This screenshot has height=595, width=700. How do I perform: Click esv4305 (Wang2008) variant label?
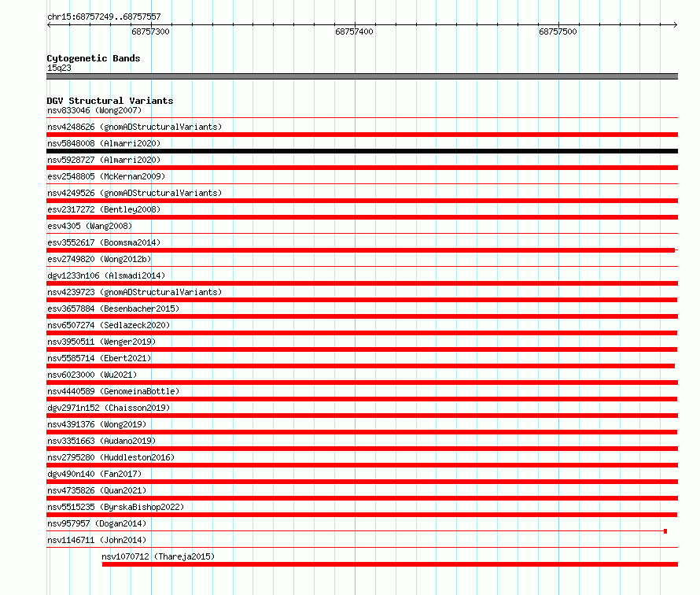click(90, 226)
